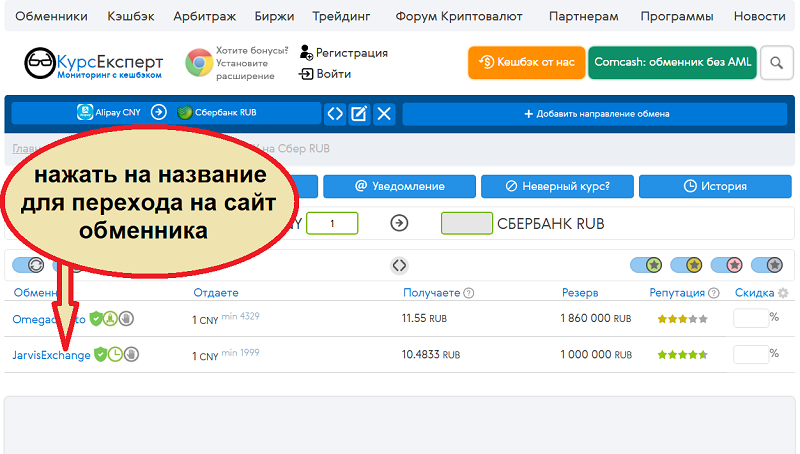Click the Неверный курс? button
This screenshot has height=454, width=800.
tap(557, 186)
